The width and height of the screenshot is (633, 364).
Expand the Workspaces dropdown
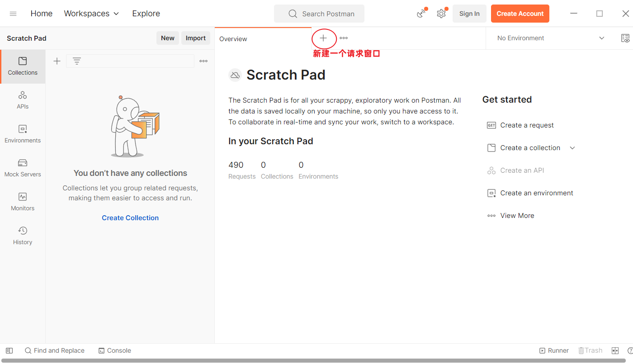(91, 14)
